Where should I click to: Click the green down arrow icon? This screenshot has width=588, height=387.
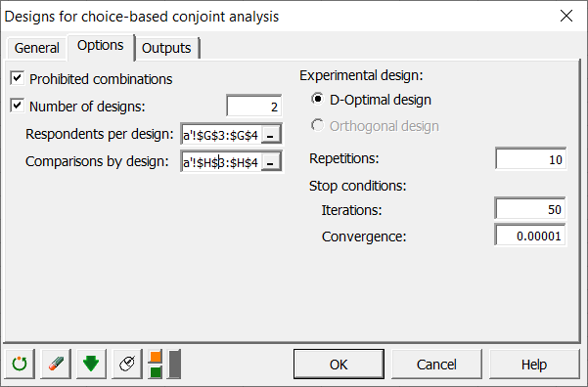click(91, 364)
